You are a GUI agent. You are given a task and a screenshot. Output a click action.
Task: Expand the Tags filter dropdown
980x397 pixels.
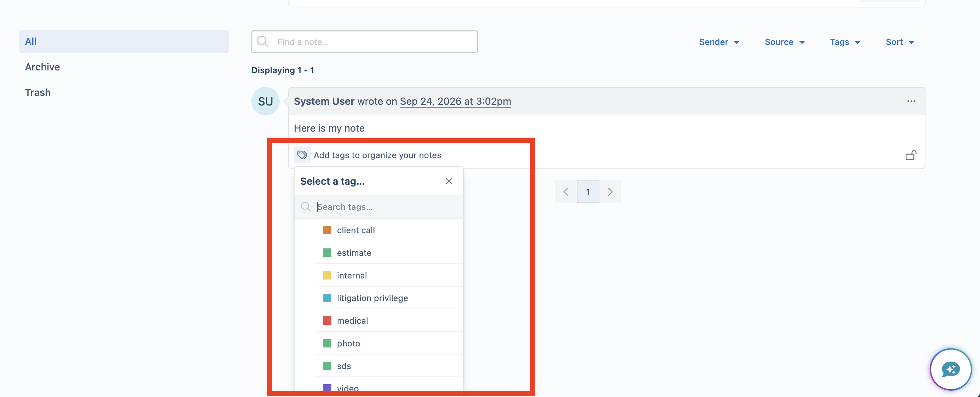click(845, 42)
